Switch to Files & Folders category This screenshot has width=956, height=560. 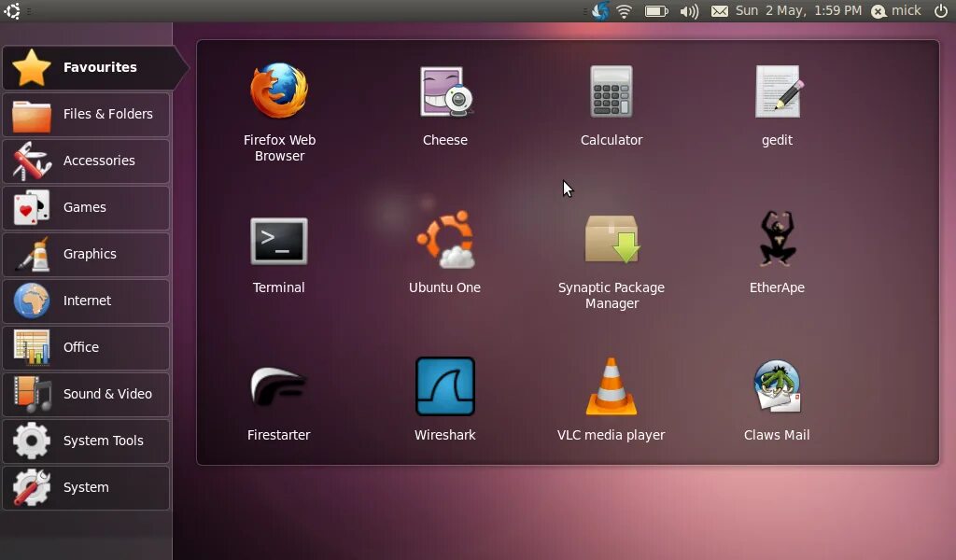tap(86, 115)
